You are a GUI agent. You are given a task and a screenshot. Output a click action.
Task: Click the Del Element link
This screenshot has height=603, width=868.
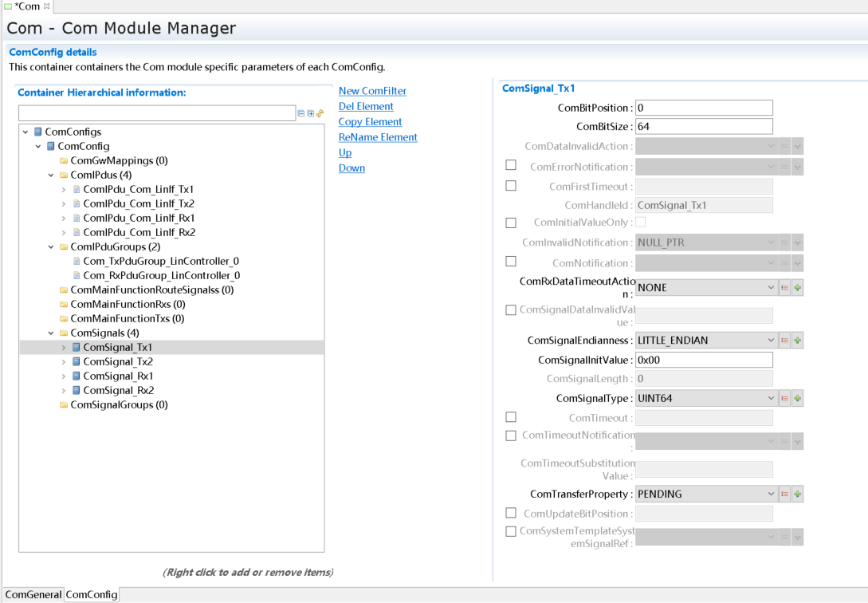click(366, 106)
